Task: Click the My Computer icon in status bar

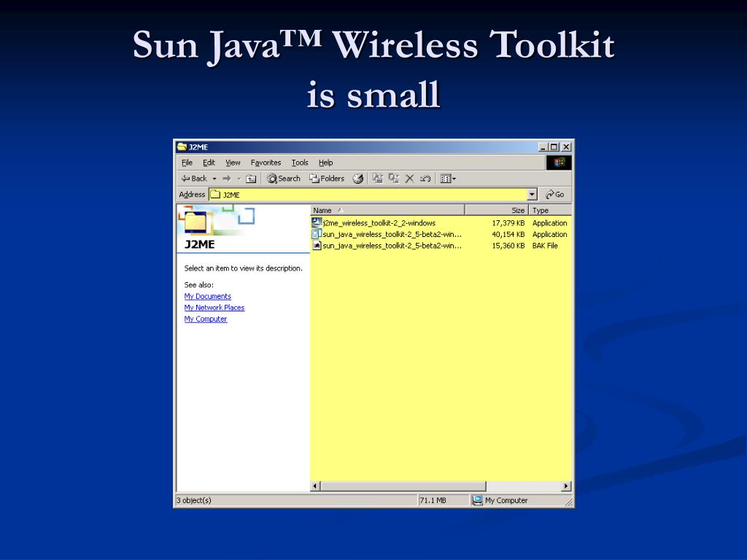Action: click(x=477, y=500)
